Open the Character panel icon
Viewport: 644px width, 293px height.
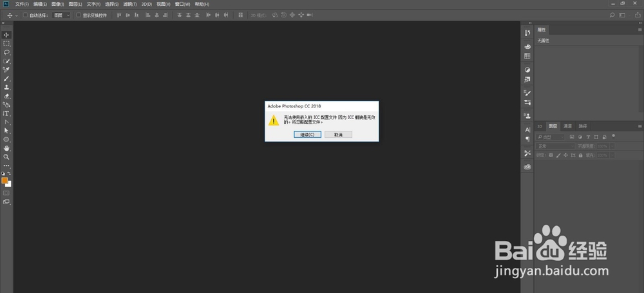528,129
